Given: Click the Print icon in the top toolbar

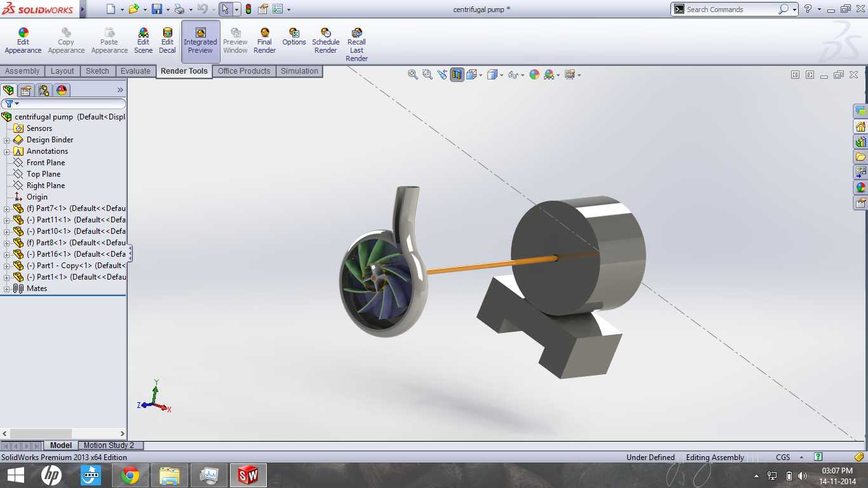Looking at the screenshot, I should 179,9.
